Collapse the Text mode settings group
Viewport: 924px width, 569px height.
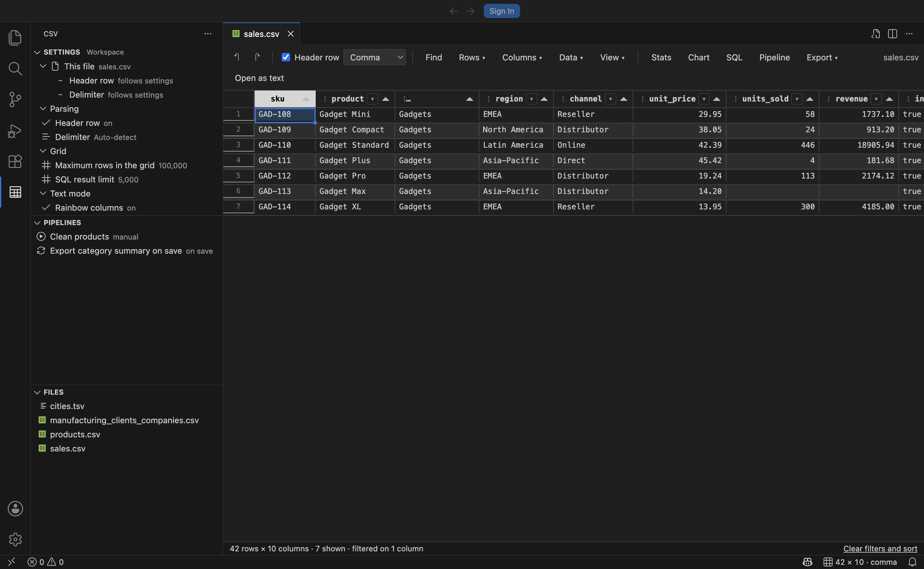point(43,193)
